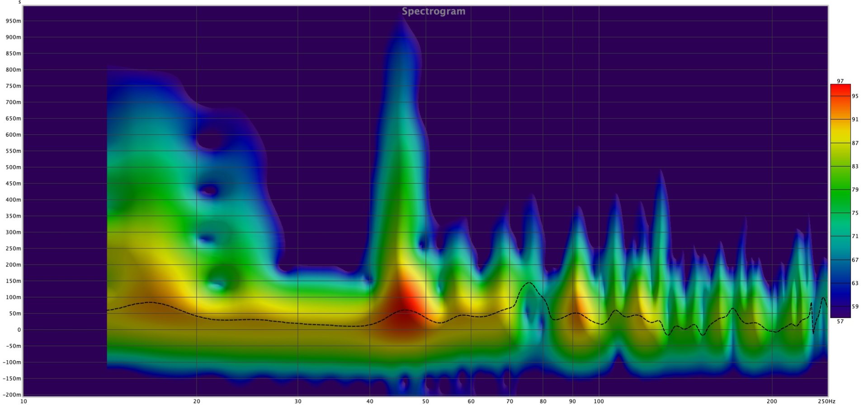Click the 57 minimum label below the color scale
The width and height of the screenshot is (868, 405).
[x=840, y=322]
